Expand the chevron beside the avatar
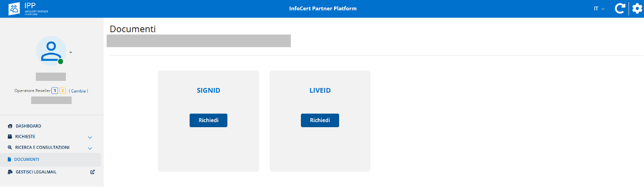644x187 pixels. (71, 52)
